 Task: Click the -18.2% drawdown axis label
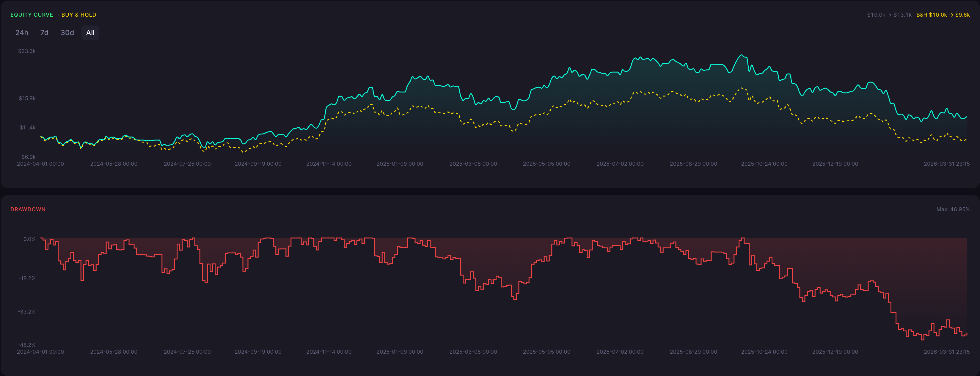tap(27, 278)
